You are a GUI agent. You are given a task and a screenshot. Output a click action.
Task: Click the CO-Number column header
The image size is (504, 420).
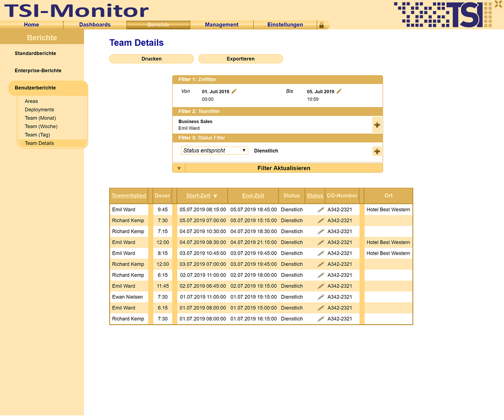(342, 196)
